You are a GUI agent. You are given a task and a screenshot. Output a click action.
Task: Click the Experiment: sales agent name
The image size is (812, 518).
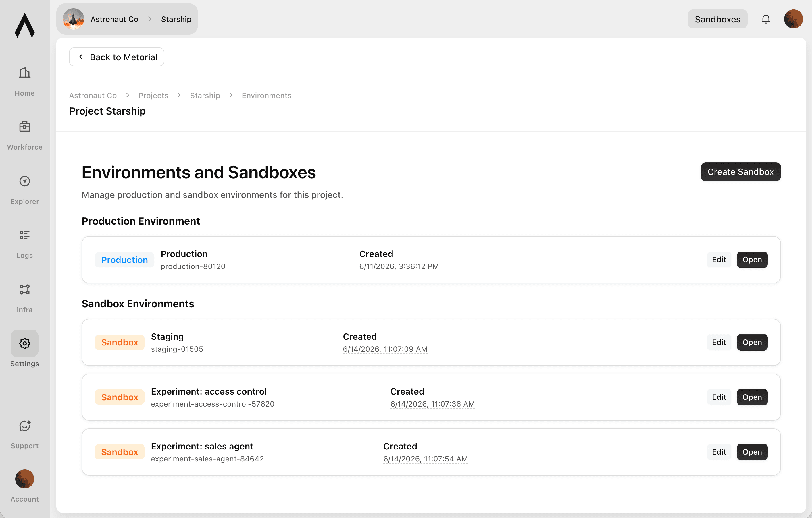point(202,446)
